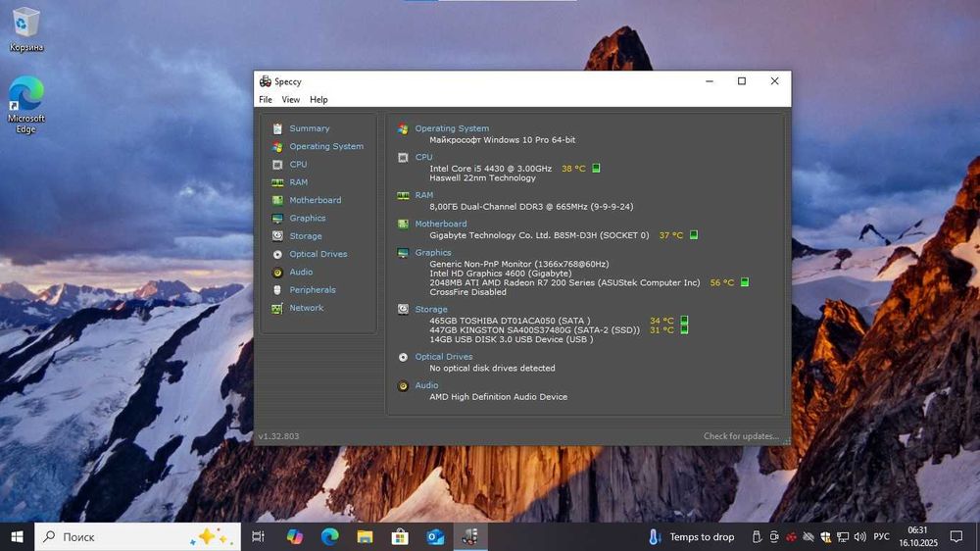980x551 pixels.
Task: Click the Storage heading link in summary panel
Action: click(431, 310)
